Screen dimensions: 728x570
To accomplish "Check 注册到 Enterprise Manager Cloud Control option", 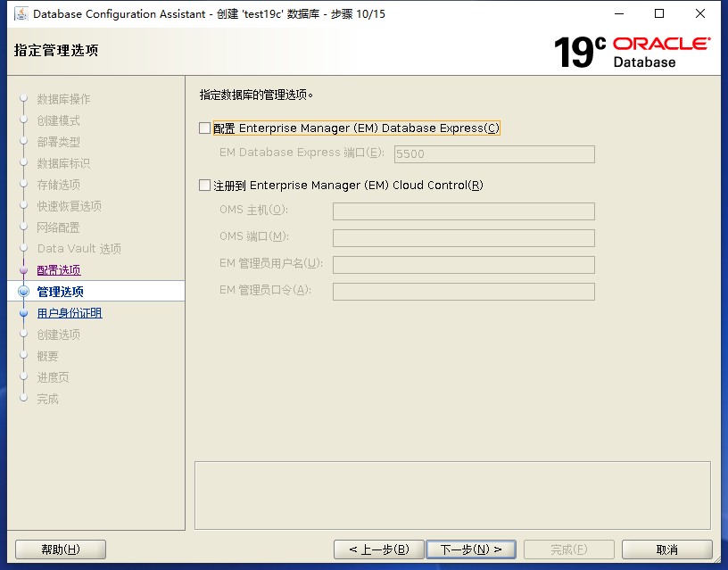I will tap(205, 186).
